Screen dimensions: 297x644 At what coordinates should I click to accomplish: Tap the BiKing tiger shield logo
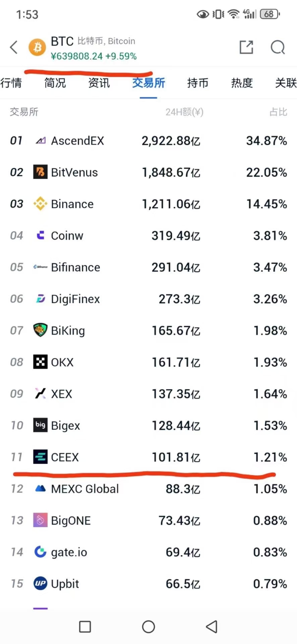40,330
